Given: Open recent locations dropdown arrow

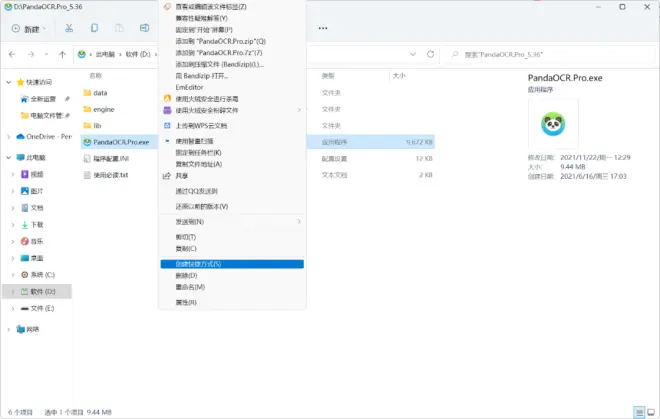Looking at the screenshot, I should coord(46,54).
